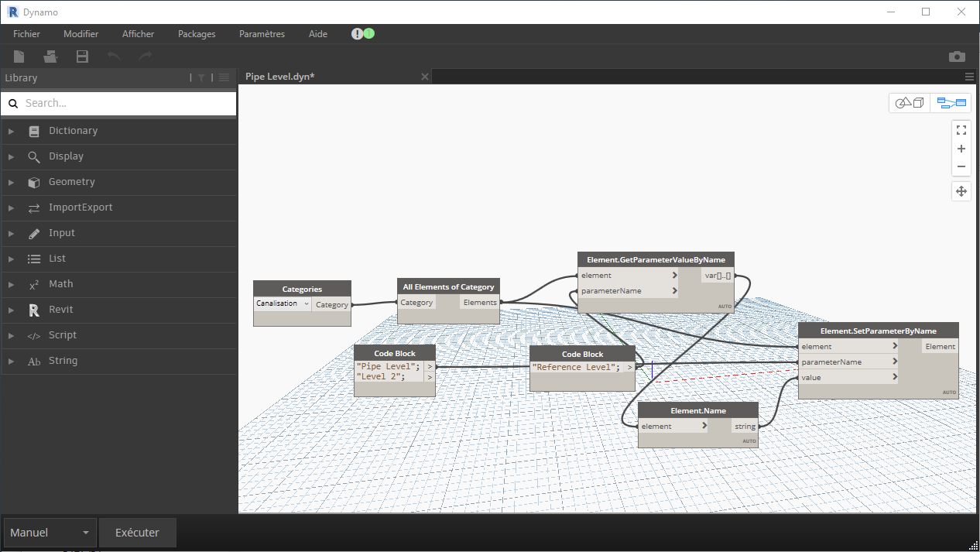Open an existing Dynamo file
Image resolution: width=980 pixels, height=552 pixels.
tap(50, 56)
